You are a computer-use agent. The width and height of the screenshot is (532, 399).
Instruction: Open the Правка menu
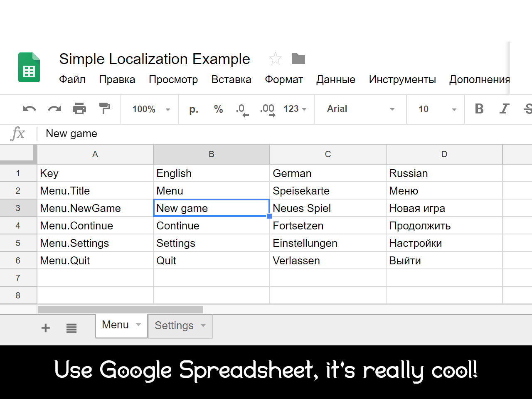pyautogui.click(x=117, y=79)
